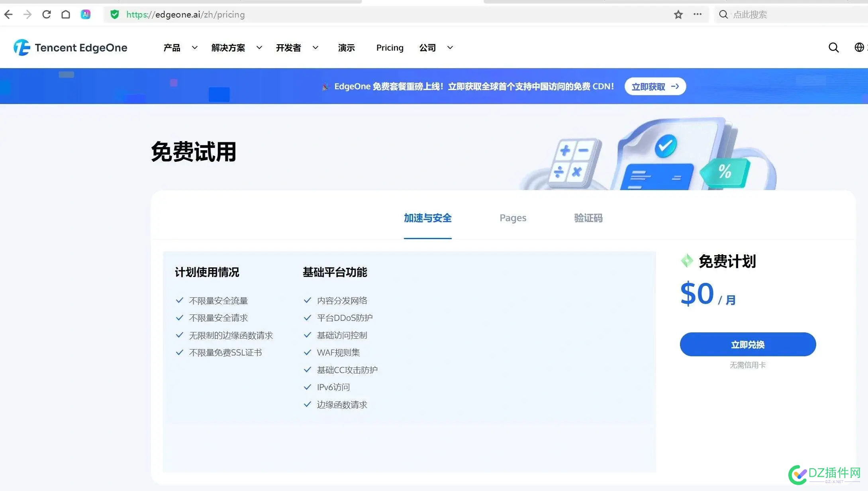Click the 立即获取 banner button
Viewport: 868px width, 491px height.
[x=655, y=86]
